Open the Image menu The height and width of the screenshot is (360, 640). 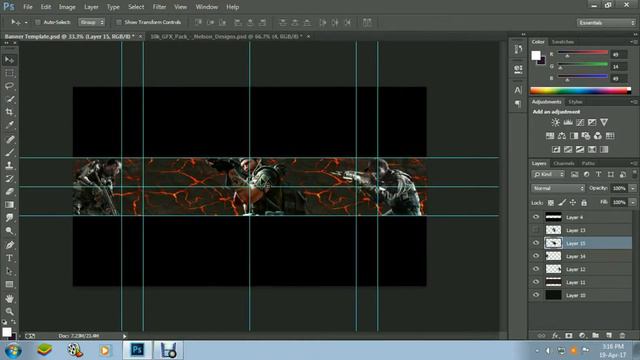[x=67, y=7]
